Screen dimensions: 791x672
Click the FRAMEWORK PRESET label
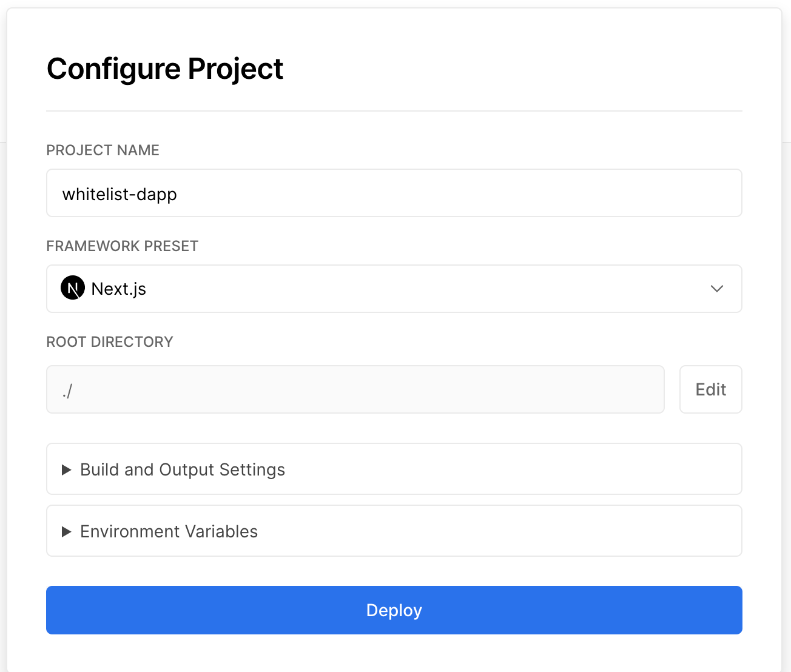pos(123,246)
